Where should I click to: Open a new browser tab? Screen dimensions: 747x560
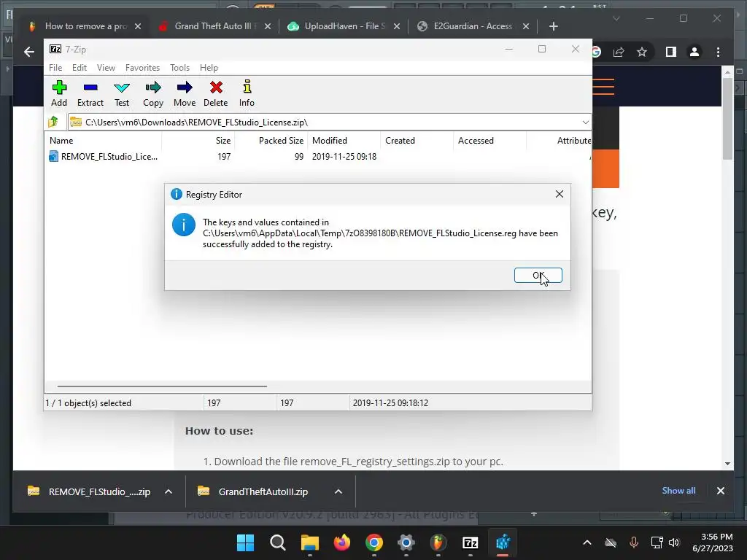coord(553,26)
